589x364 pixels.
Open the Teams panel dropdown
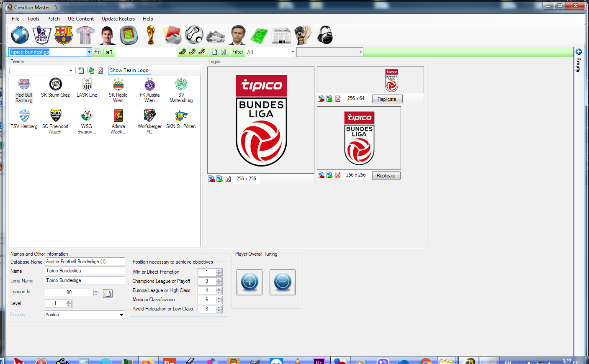71,70
